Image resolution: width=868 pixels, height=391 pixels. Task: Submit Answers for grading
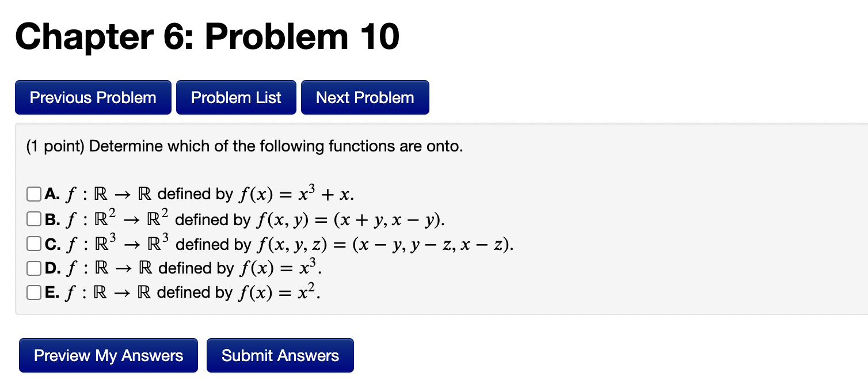point(280,355)
